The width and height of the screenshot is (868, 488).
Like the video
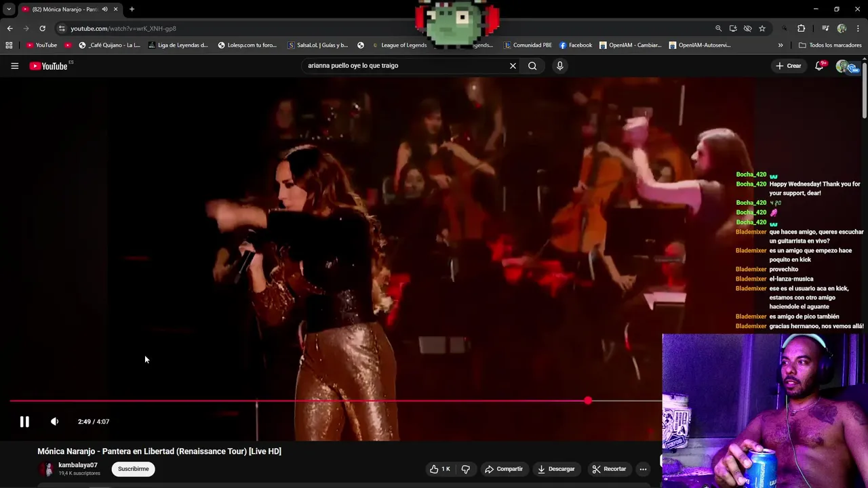click(439, 469)
